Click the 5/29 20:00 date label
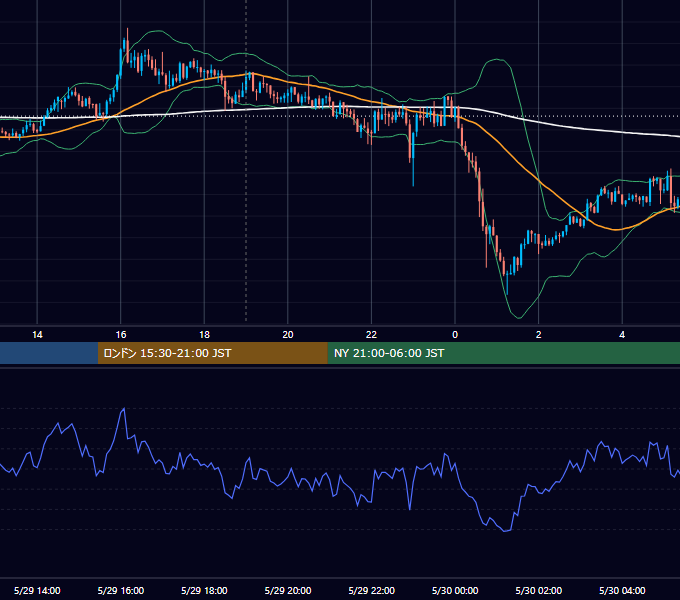The height and width of the screenshot is (600, 680). tap(288, 590)
